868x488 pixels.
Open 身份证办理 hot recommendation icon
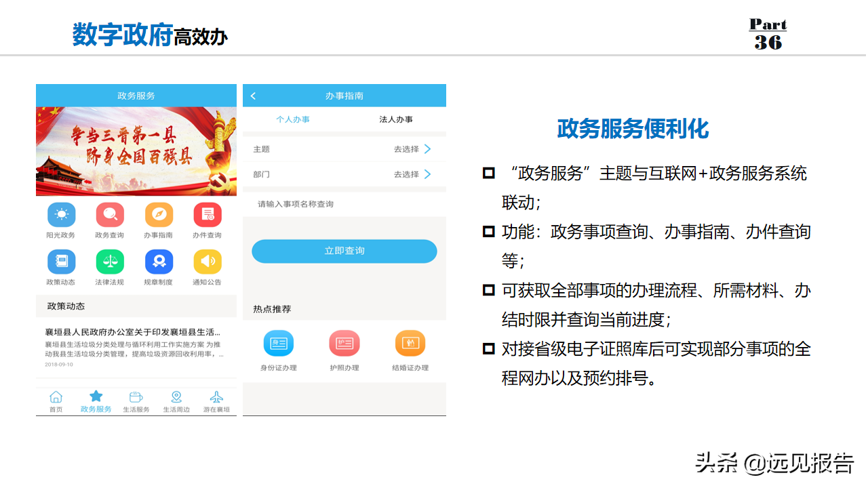(x=279, y=343)
